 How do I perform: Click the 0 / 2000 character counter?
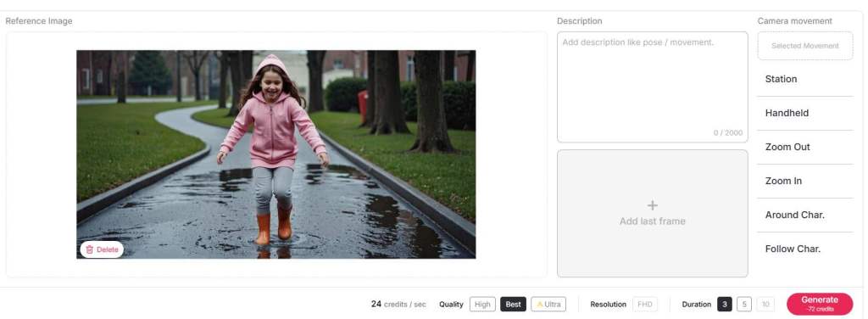728,133
